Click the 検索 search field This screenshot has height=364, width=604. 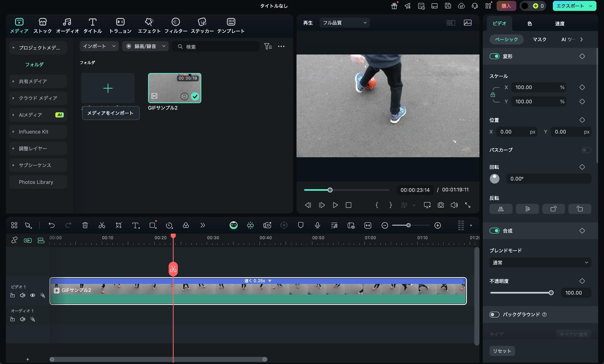216,46
